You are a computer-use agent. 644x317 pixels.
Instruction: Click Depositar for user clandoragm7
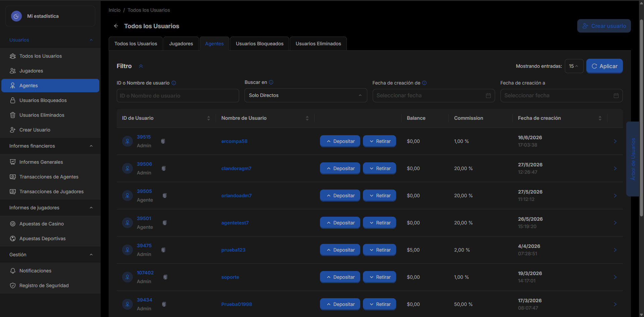coord(340,168)
